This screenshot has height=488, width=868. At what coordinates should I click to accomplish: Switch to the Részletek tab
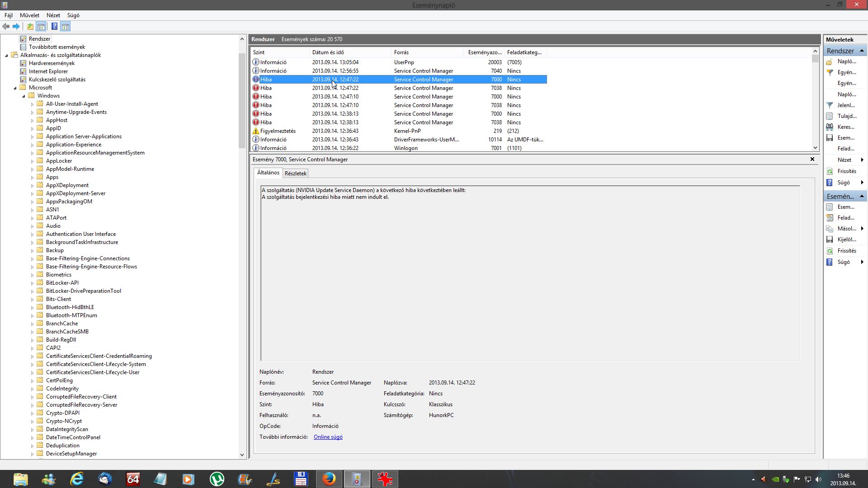[296, 174]
